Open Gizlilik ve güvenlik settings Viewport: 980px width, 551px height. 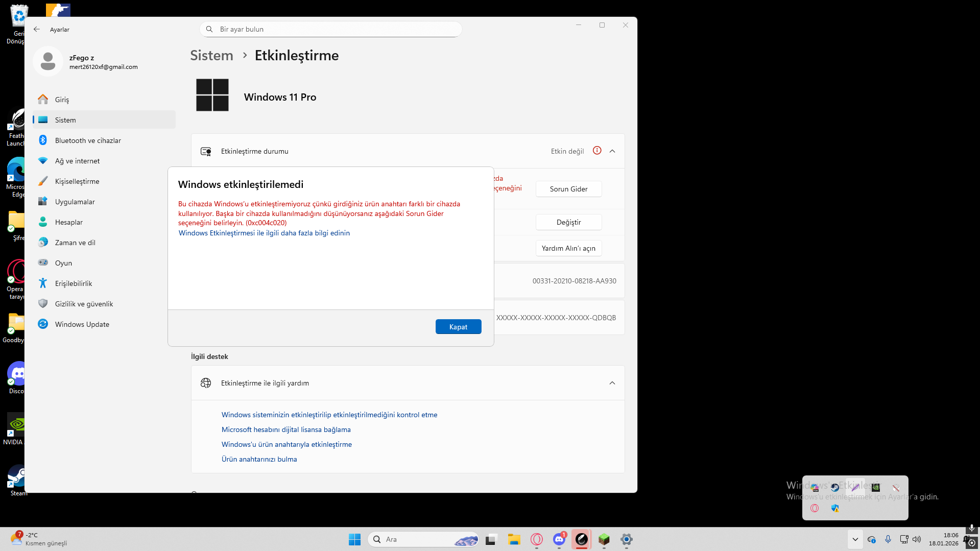pyautogui.click(x=104, y=304)
